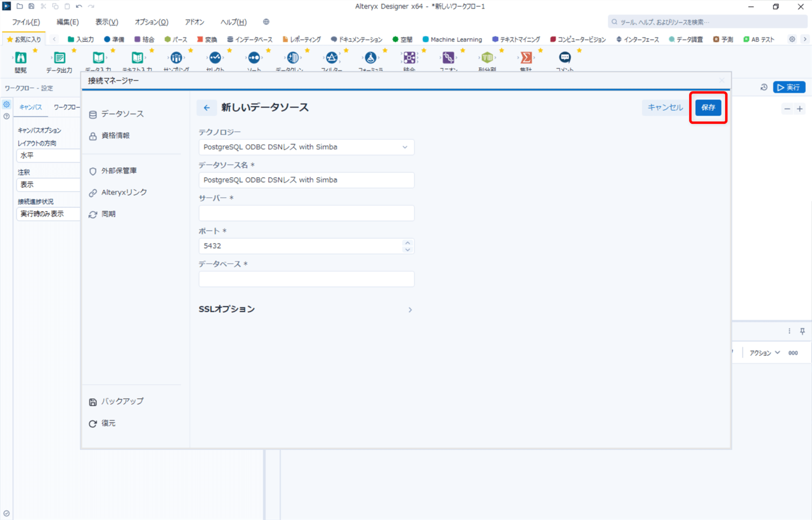This screenshot has height=520, width=812.
Task: Open the アドオン menu
Action: click(x=194, y=22)
